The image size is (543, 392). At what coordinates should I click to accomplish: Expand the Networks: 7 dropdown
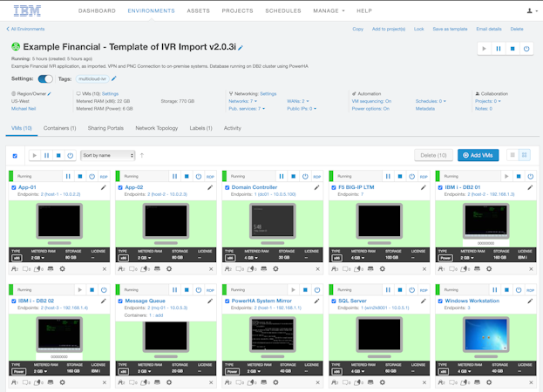pos(243,101)
